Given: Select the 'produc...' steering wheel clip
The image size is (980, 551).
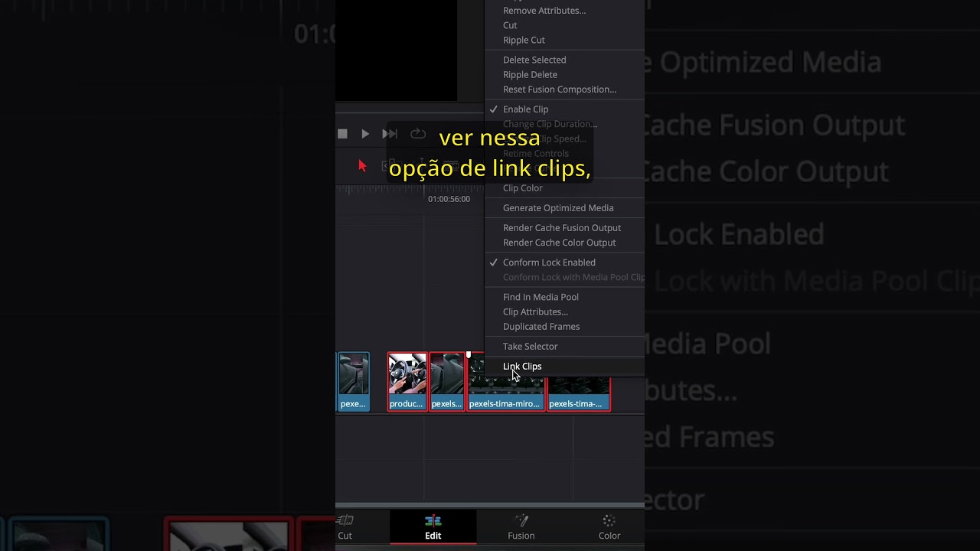Looking at the screenshot, I should coord(407,381).
